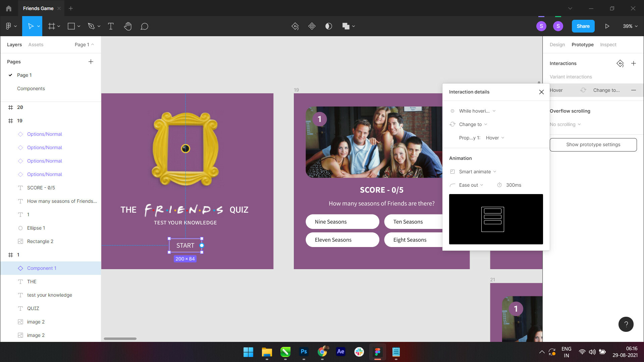
Task: Add a new interaction with plus icon
Action: [x=634, y=63]
